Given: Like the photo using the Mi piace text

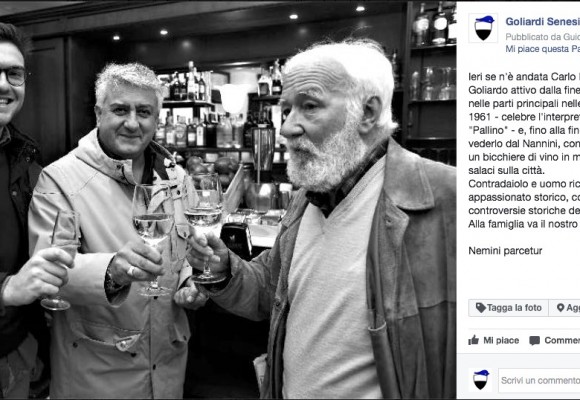Looking at the screenshot, I should pyautogui.click(x=501, y=340).
